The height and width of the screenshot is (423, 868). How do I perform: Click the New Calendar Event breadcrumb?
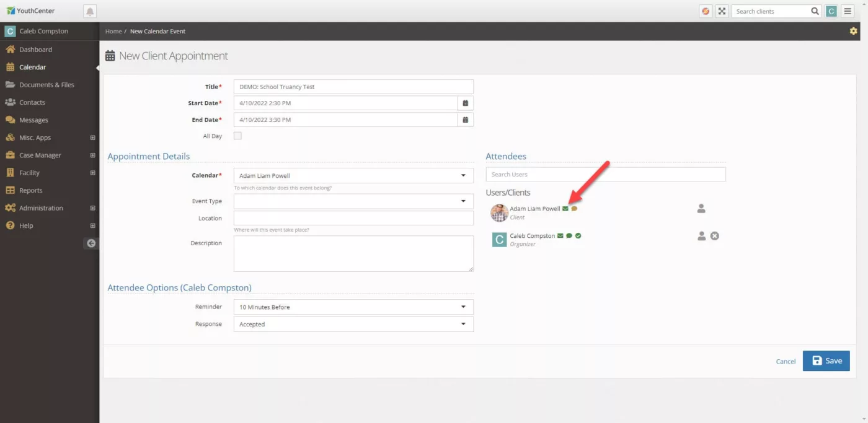pos(157,31)
